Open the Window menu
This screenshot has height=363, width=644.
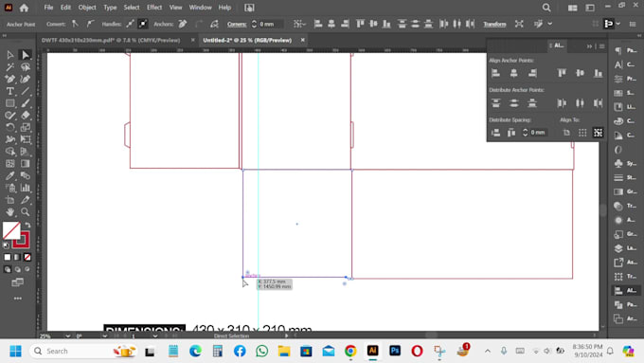tap(201, 8)
